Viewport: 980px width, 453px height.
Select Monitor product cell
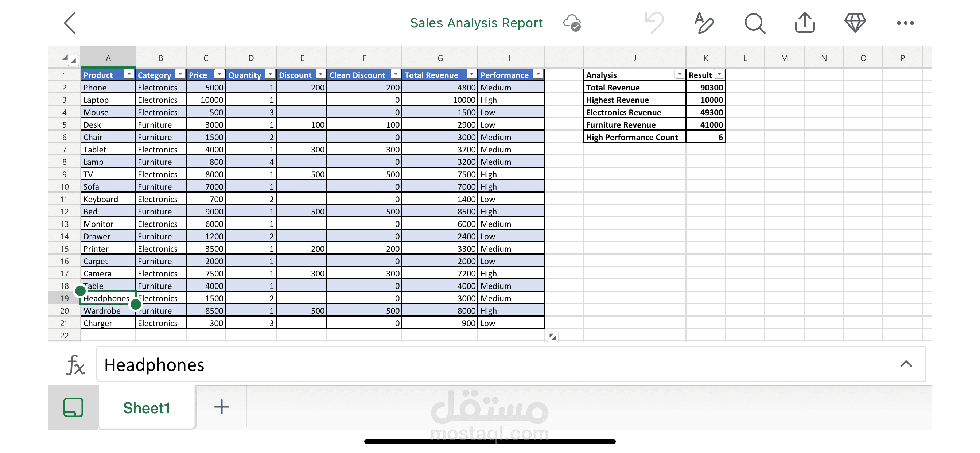(108, 224)
